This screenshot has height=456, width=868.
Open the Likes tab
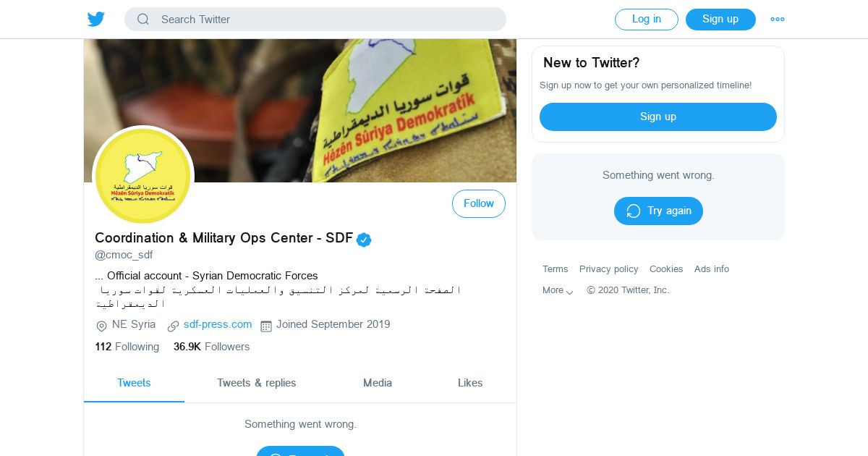(x=470, y=383)
